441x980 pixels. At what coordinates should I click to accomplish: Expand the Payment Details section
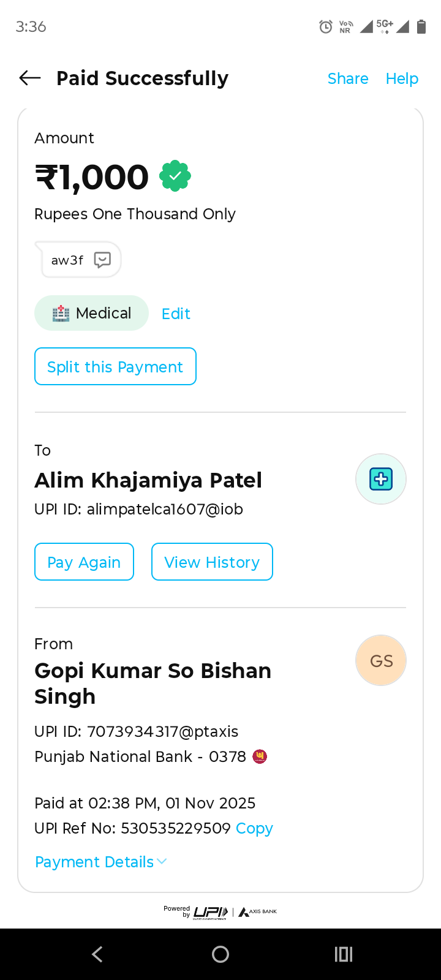pos(101,862)
